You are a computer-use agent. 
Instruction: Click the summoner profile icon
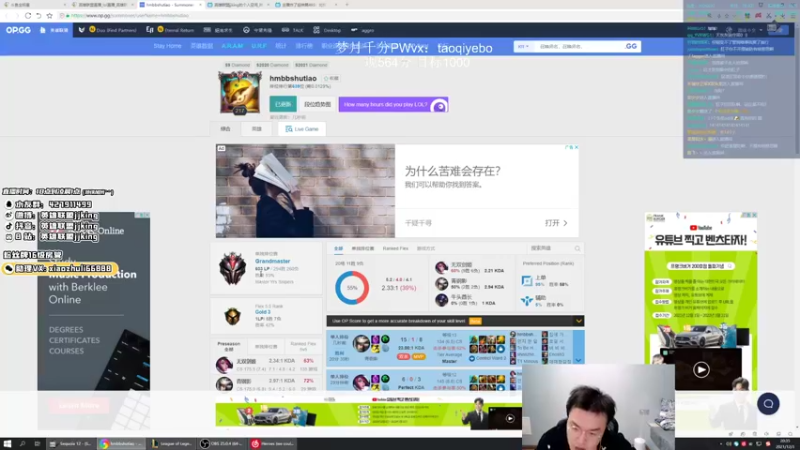(240, 92)
